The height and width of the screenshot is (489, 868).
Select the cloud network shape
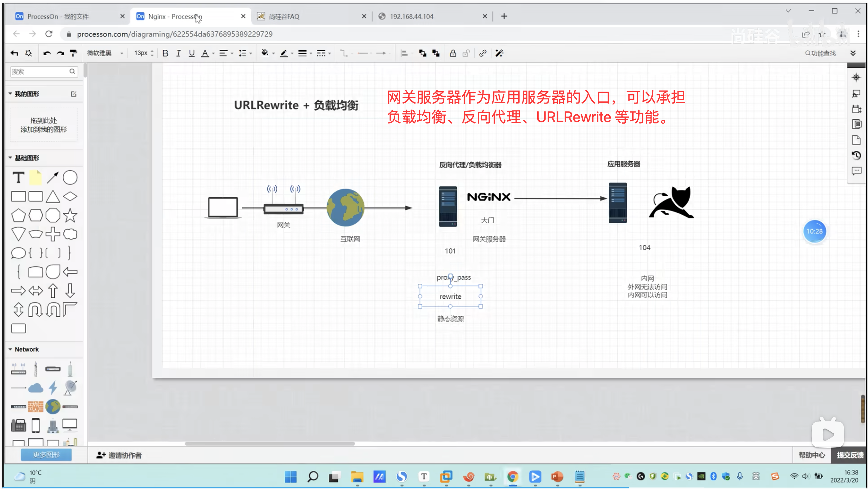pos(35,388)
